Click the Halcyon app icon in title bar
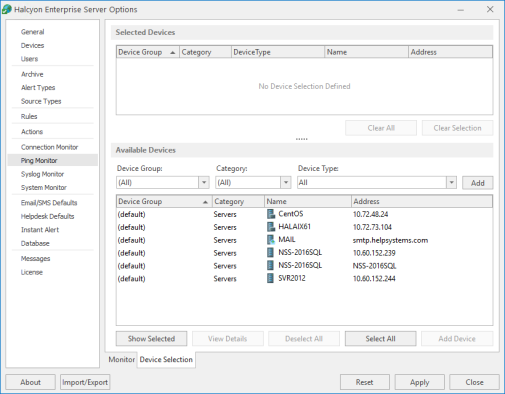 (x=7, y=9)
